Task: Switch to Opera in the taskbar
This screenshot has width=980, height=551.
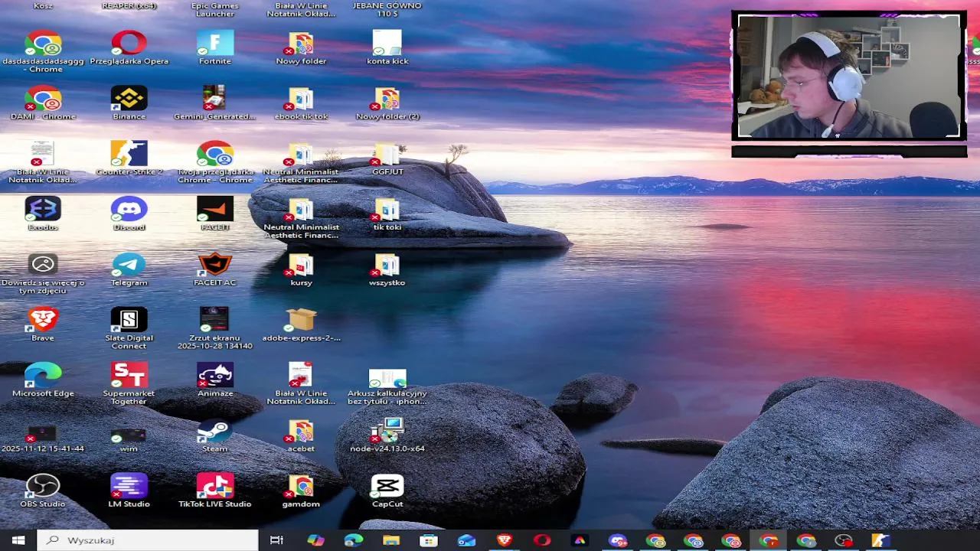Action: 542,540
